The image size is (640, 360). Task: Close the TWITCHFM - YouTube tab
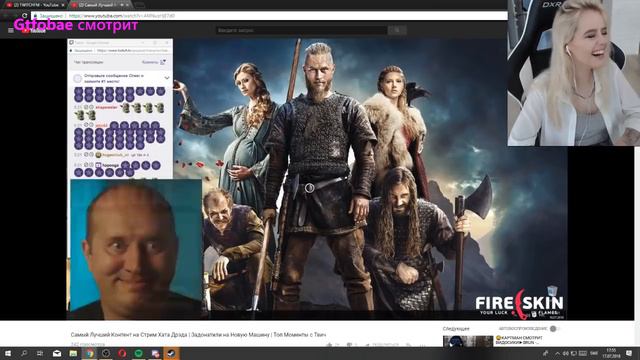click(x=62, y=5)
